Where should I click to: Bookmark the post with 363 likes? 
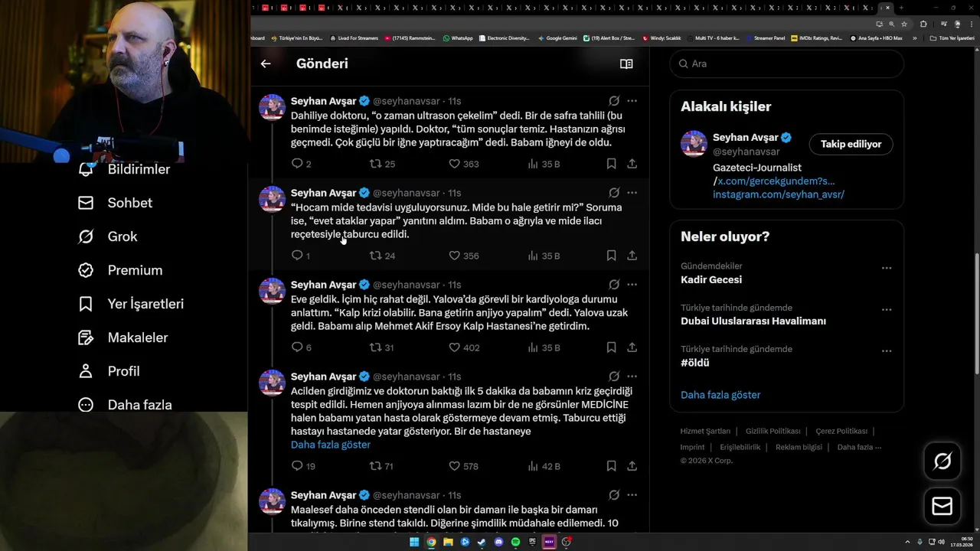(611, 164)
